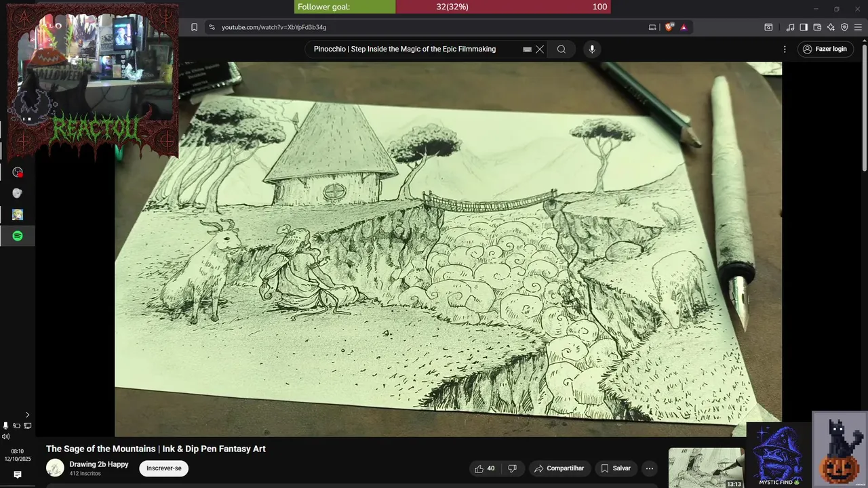This screenshot has width=868, height=488.
Task: Click the Compartilhar share button
Action: (x=559, y=468)
